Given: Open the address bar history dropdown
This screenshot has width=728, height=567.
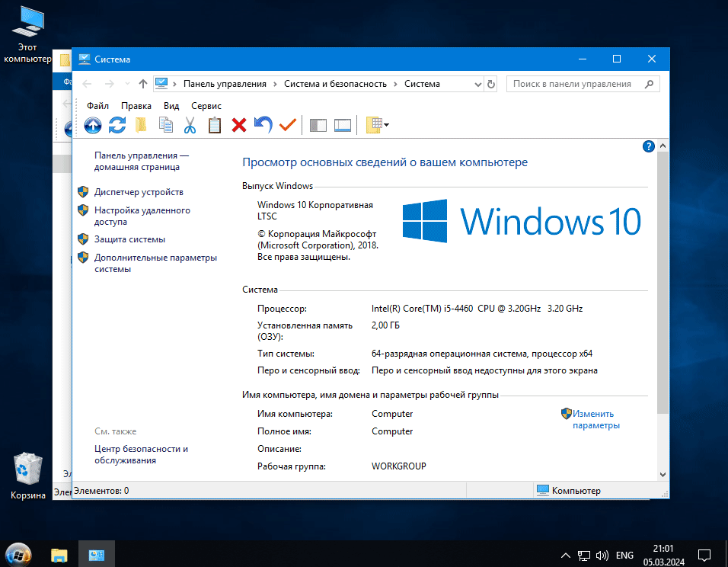Looking at the screenshot, I should pos(477,85).
